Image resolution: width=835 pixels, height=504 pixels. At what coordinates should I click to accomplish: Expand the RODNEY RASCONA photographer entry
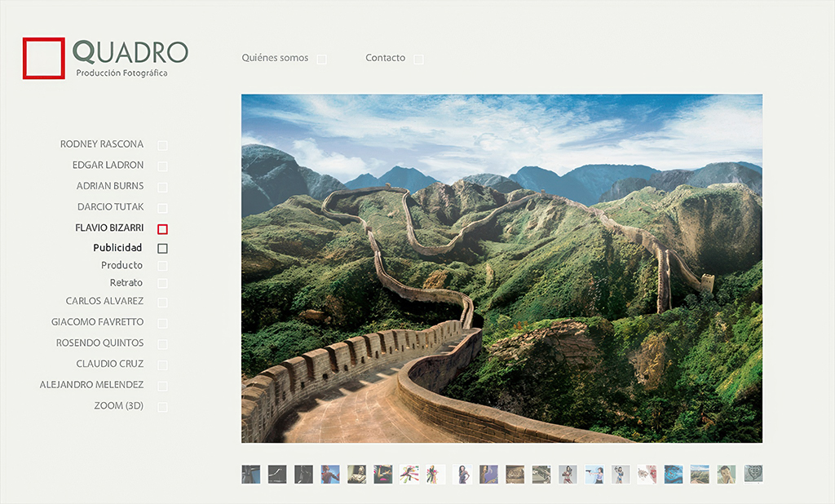[101, 144]
